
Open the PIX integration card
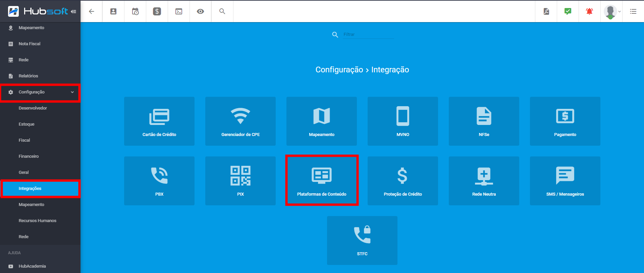click(x=240, y=181)
